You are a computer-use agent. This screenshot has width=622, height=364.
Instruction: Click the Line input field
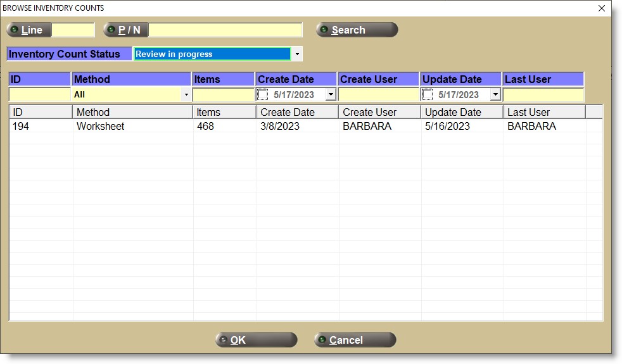click(x=73, y=30)
